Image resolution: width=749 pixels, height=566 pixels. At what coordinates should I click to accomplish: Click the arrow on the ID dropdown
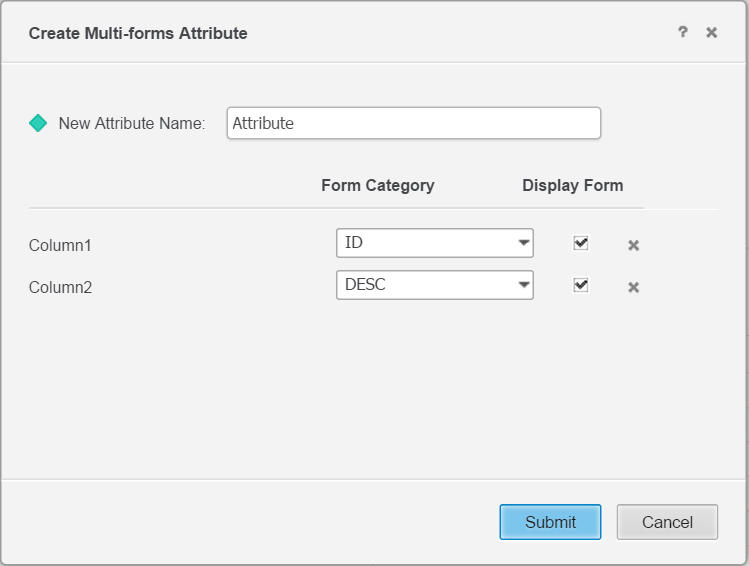point(523,243)
